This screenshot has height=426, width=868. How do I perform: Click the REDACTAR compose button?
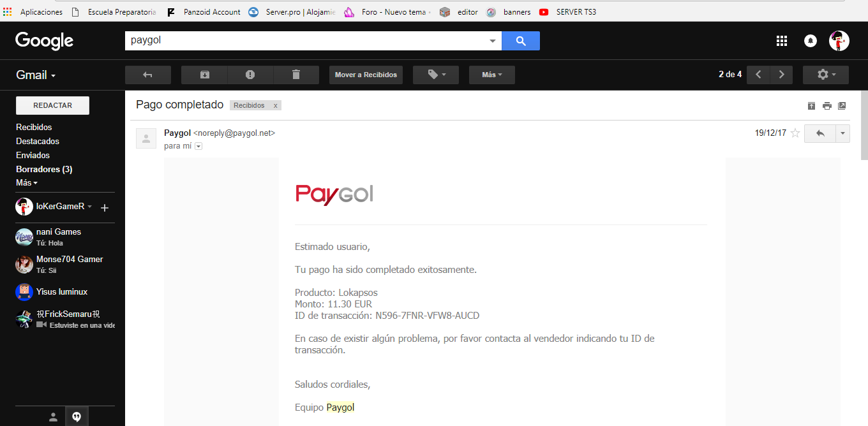click(52, 105)
